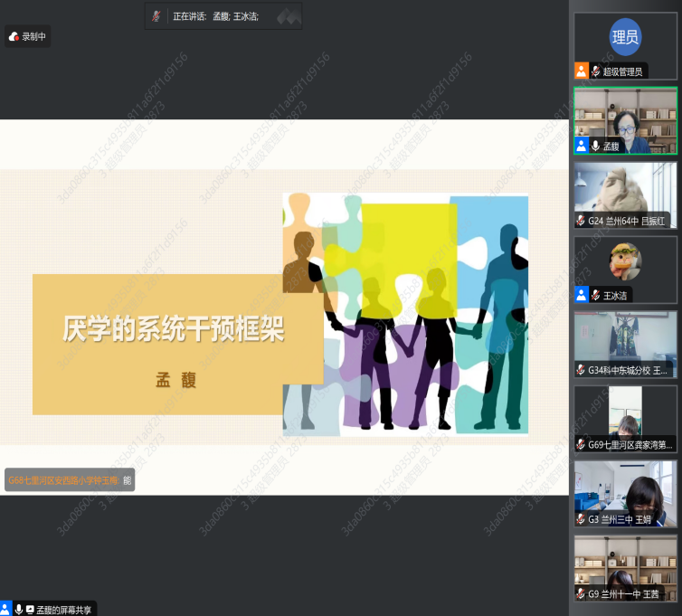Click the G68七里河区安西路小学 chat message popup
This screenshot has height=616, width=682.
tap(69, 480)
